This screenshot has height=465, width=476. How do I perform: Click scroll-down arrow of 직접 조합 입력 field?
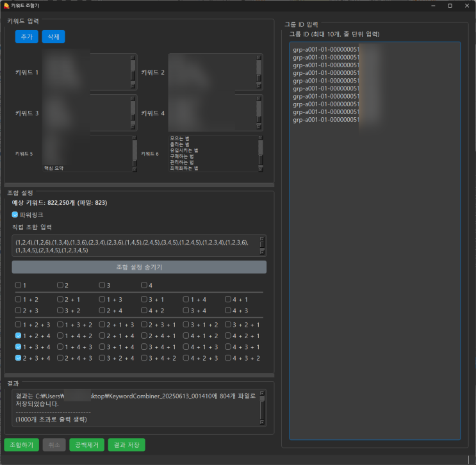(261, 252)
